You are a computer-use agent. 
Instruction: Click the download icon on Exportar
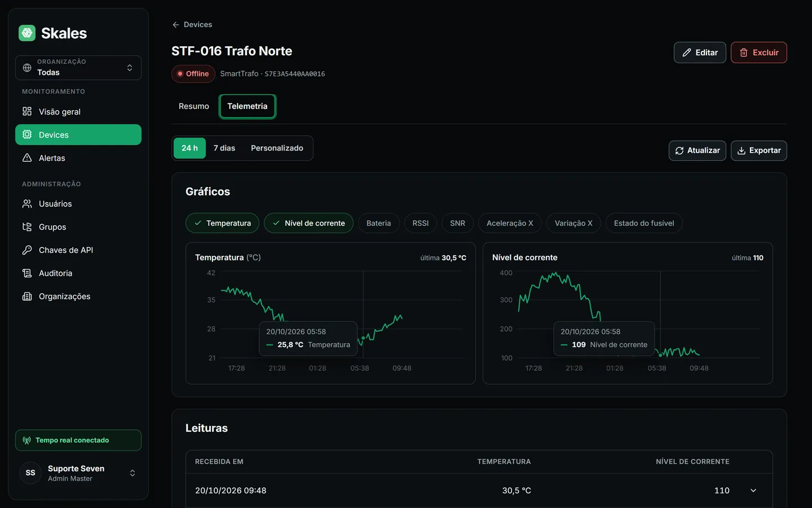pyautogui.click(x=742, y=151)
